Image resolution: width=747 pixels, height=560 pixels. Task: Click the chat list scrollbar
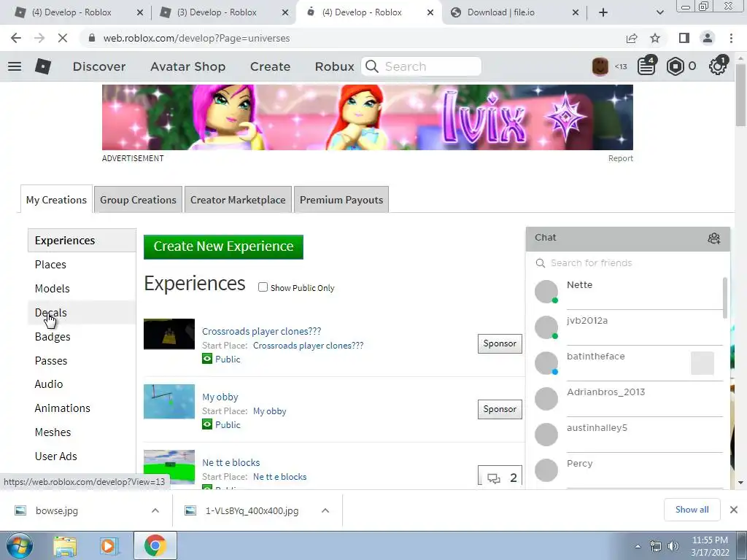(725, 298)
